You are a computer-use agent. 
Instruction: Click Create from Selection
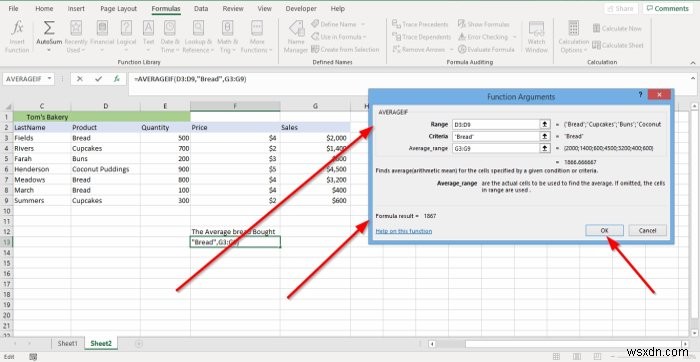click(x=345, y=49)
